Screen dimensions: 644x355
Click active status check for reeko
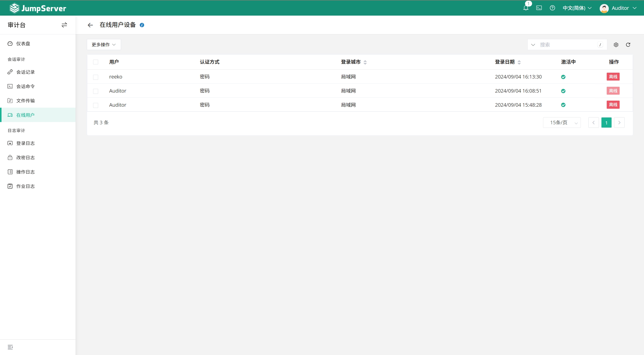[x=563, y=77]
